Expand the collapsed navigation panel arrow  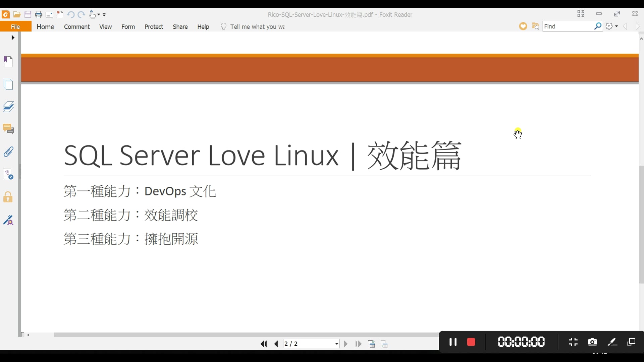tap(13, 38)
